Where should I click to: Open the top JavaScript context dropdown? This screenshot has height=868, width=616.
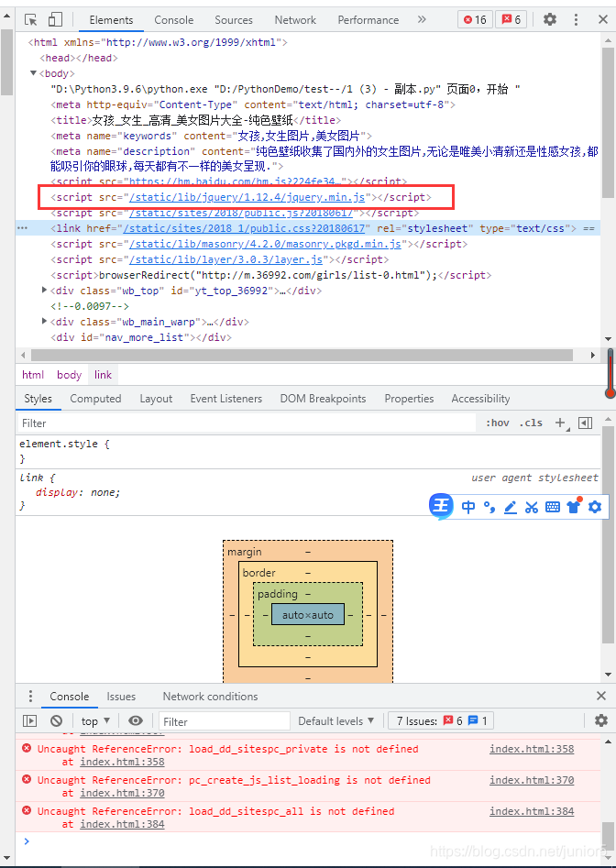[x=95, y=720]
